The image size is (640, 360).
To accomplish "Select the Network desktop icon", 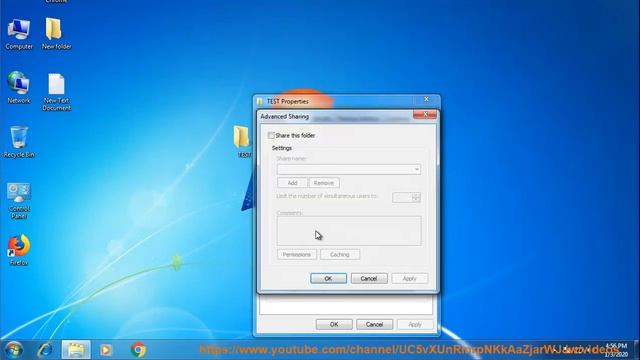I will 19,87.
